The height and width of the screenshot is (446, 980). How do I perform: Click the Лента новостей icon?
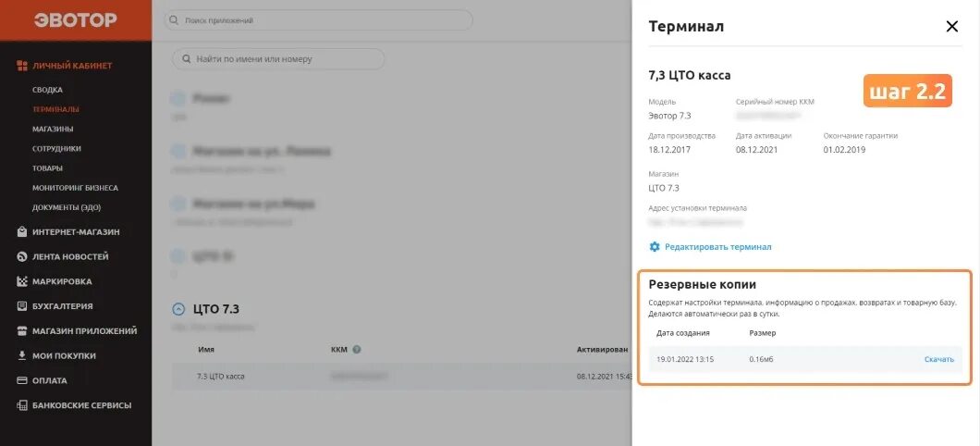click(22, 256)
